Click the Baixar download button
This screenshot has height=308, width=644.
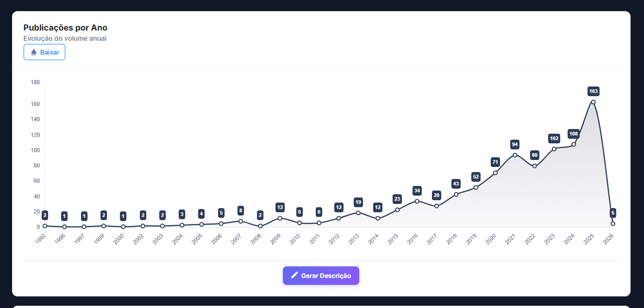44,52
